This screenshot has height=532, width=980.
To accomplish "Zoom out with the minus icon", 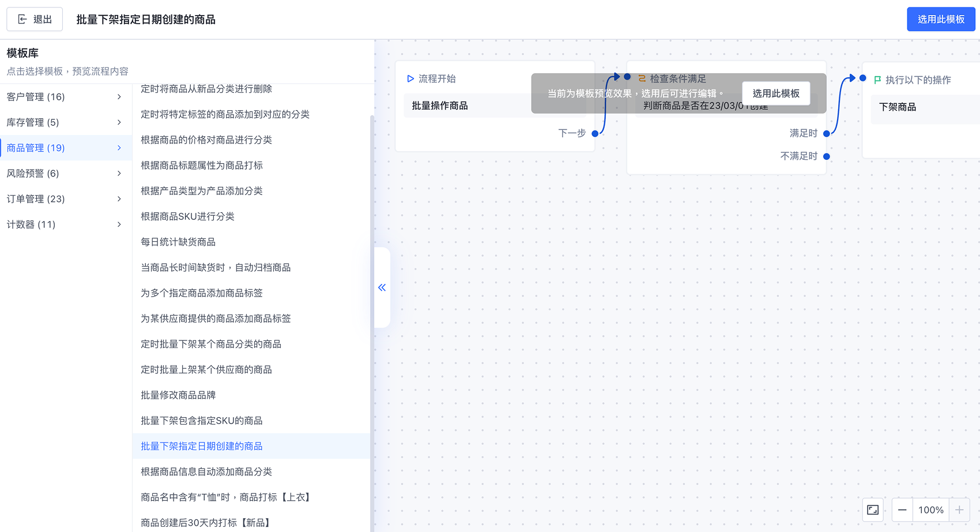I will [902, 509].
